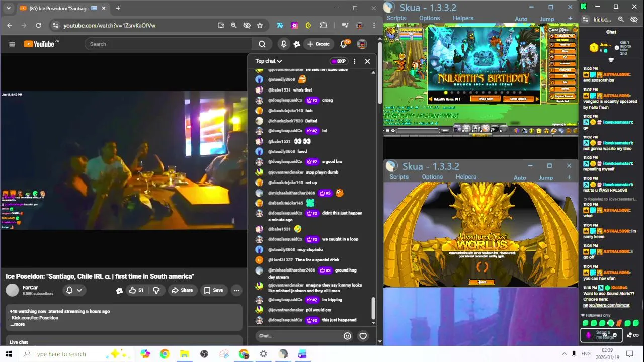Start voice search with microphone icon
Screen dimensions: 644x362
[x=284, y=44]
